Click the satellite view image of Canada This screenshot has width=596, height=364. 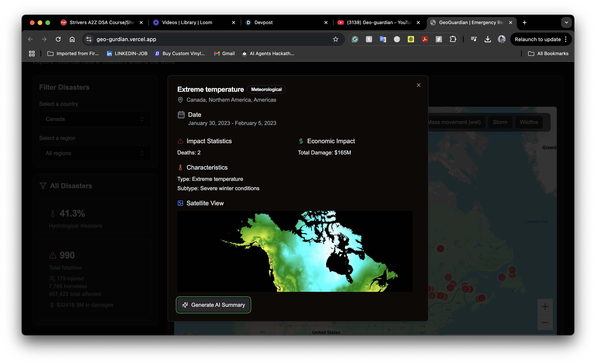click(295, 251)
